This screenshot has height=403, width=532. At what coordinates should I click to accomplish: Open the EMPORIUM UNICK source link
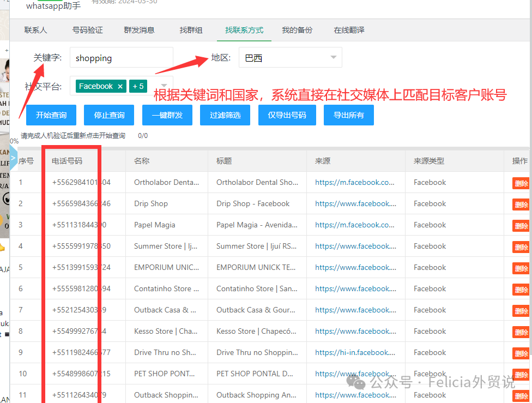pos(355,268)
